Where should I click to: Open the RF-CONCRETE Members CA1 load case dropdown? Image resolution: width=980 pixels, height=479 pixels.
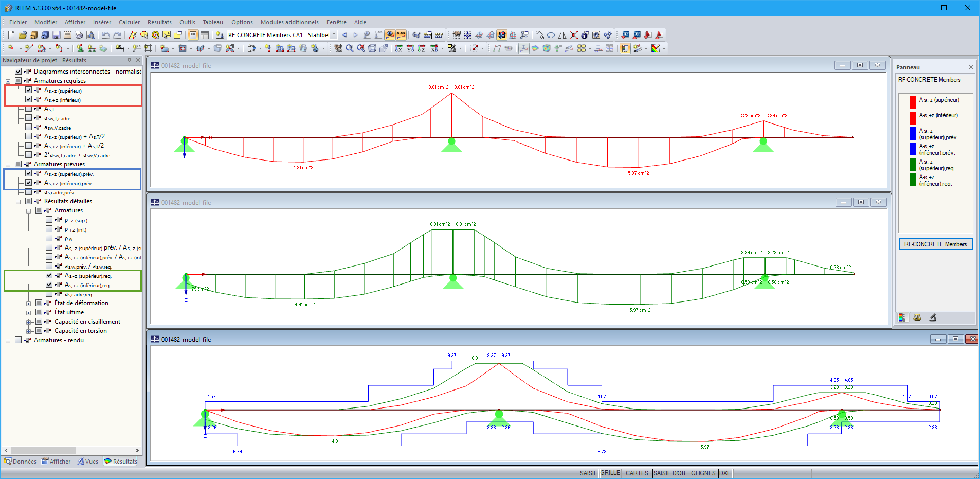click(x=334, y=35)
